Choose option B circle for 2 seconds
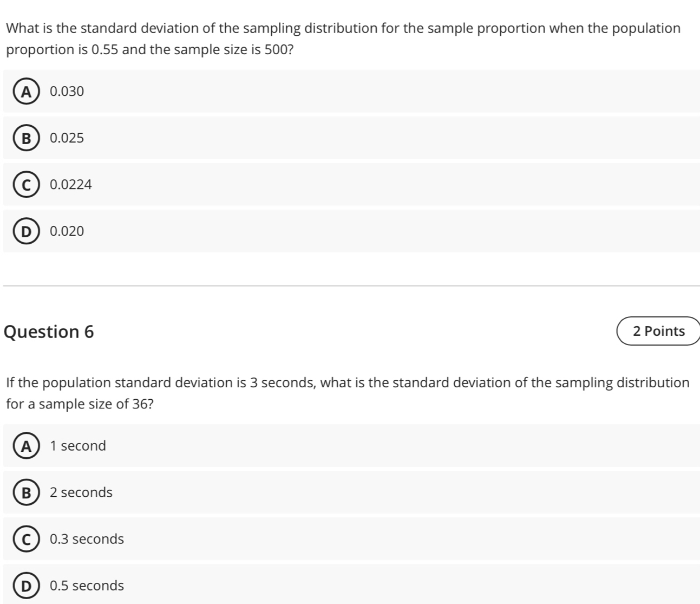Image resolution: width=700 pixels, height=604 pixels. [25, 492]
